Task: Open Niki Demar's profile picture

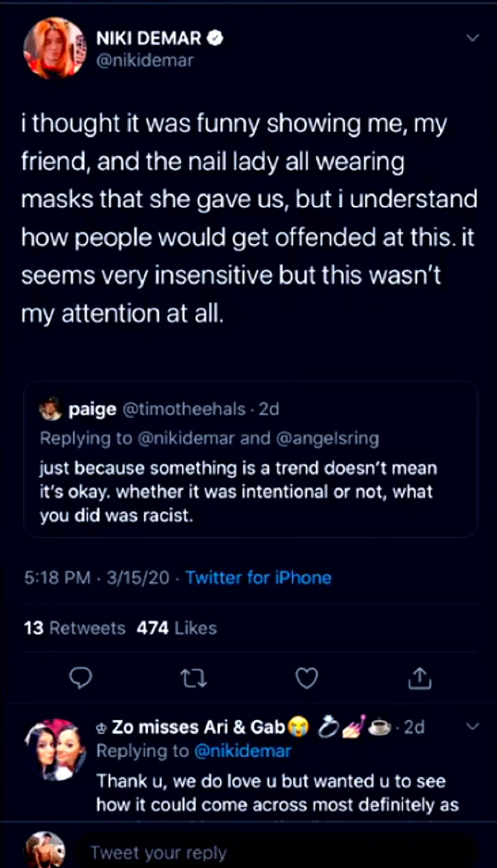Action: (55, 48)
